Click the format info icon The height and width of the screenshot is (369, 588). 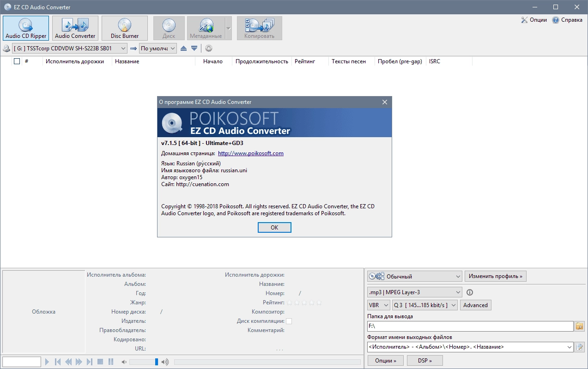pyautogui.click(x=470, y=292)
